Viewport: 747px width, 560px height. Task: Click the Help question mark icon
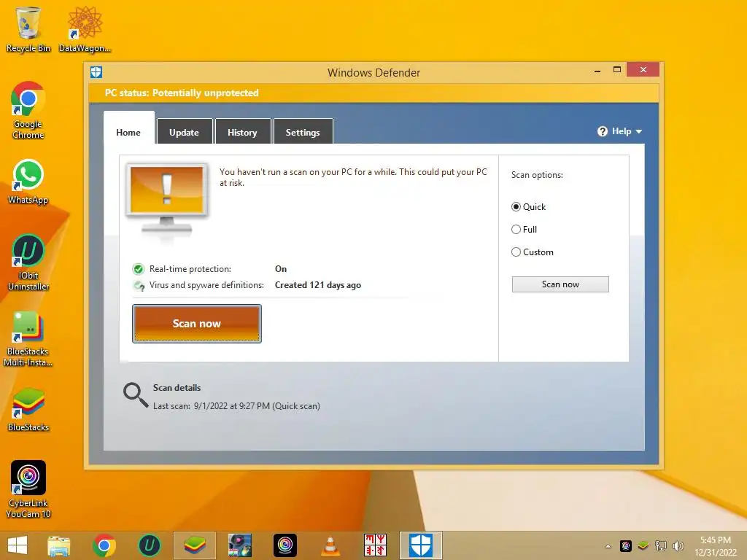point(602,131)
